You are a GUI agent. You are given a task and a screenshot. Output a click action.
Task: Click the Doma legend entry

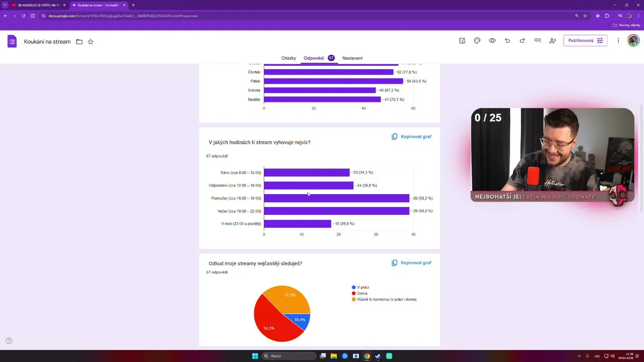(359, 293)
